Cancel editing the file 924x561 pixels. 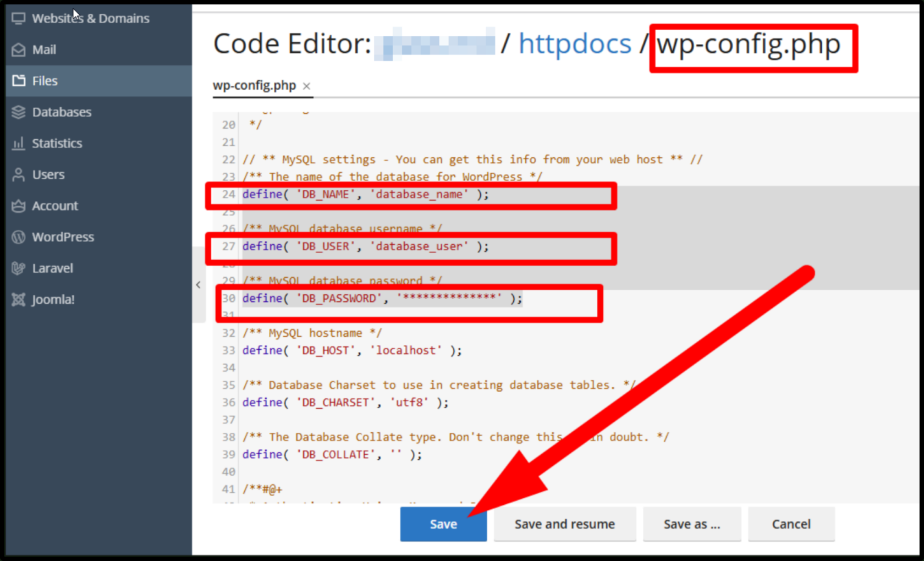[x=791, y=524]
